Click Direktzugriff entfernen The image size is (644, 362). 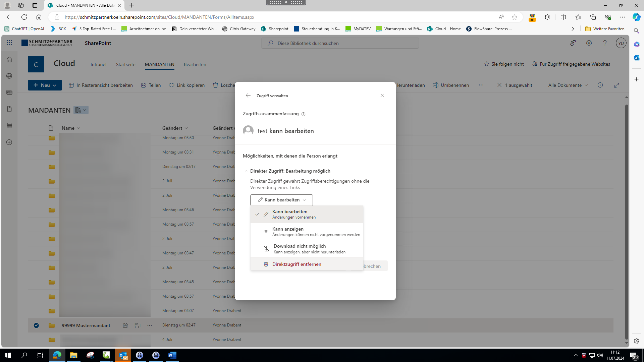pyautogui.click(x=297, y=264)
